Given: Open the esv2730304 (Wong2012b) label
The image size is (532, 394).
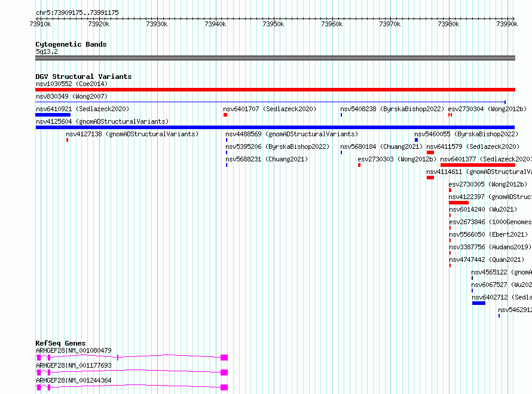Looking at the screenshot, I should 487,109.
